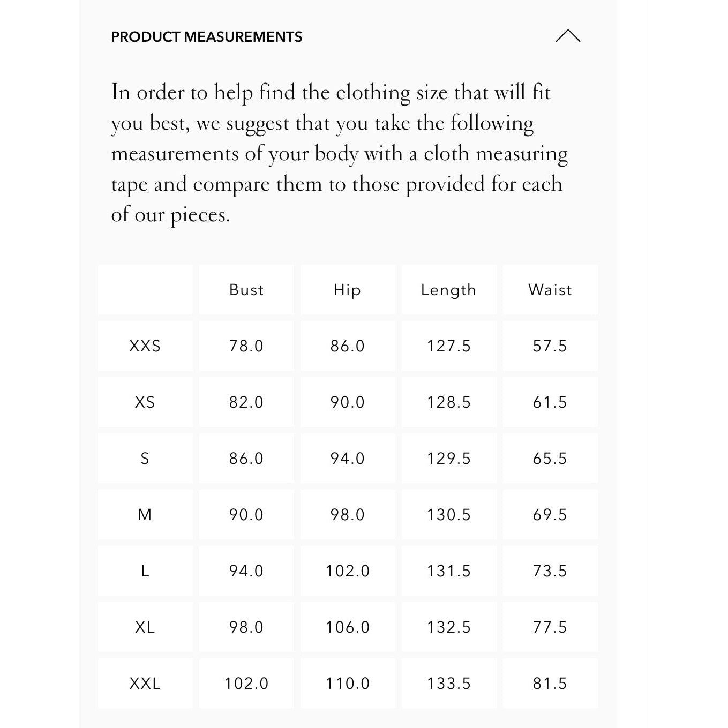Click the 130.5 length cell for M
728x728 pixels.
[448, 515]
